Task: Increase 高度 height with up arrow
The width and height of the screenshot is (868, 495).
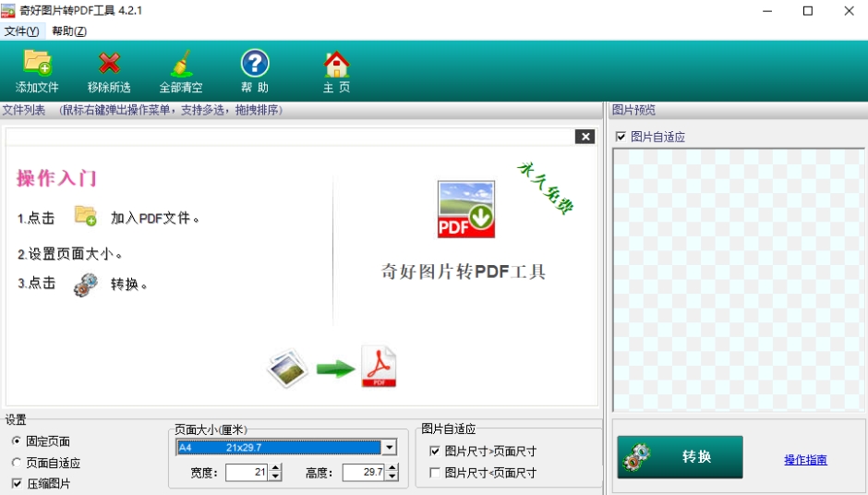Action: click(392, 468)
